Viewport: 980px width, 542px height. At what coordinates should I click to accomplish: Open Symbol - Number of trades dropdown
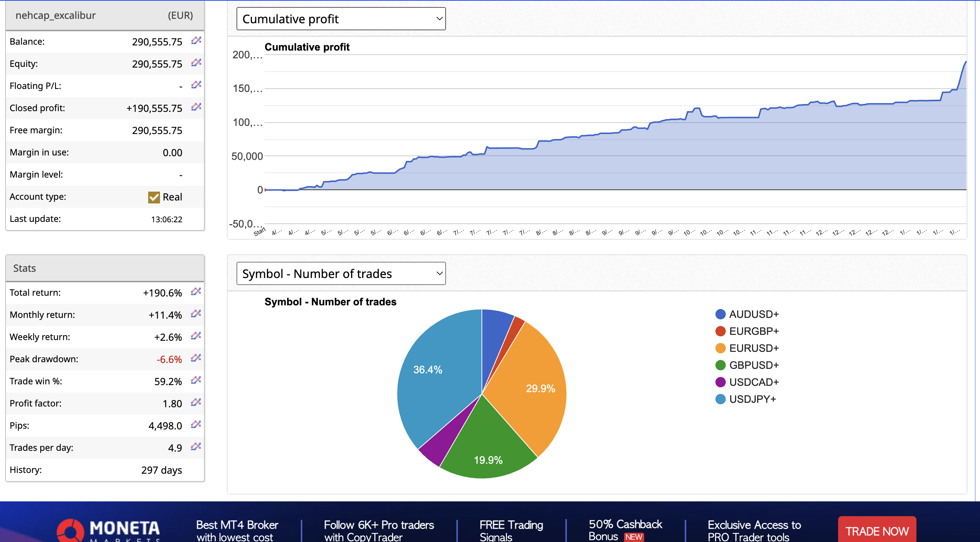[340, 273]
